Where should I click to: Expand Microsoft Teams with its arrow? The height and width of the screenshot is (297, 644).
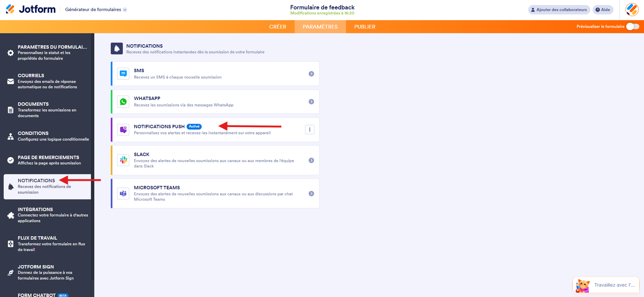[x=311, y=194]
